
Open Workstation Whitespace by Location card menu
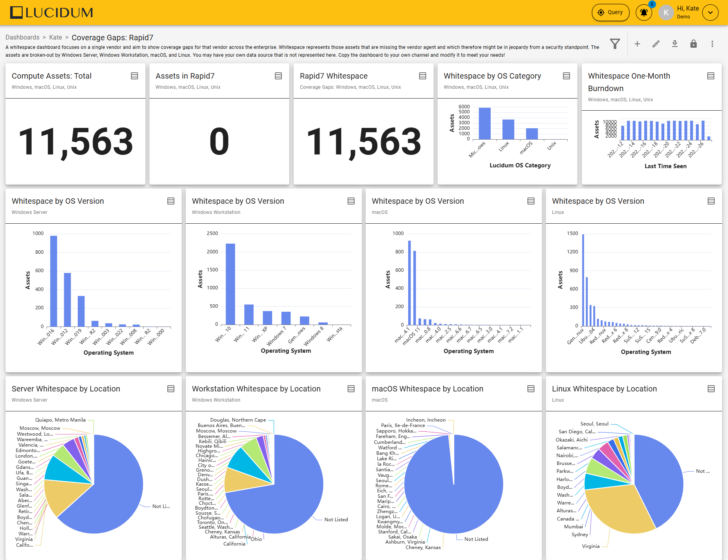(x=351, y=389)
